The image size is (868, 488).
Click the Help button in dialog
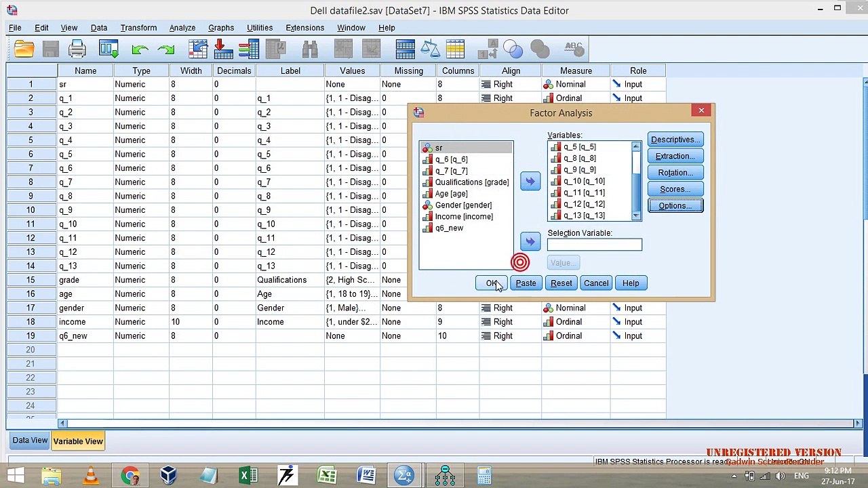631,283
